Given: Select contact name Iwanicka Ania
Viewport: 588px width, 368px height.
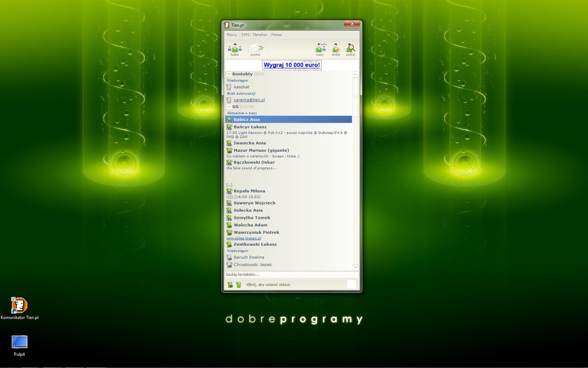Looking at the screenshot, I should [250, 143].
